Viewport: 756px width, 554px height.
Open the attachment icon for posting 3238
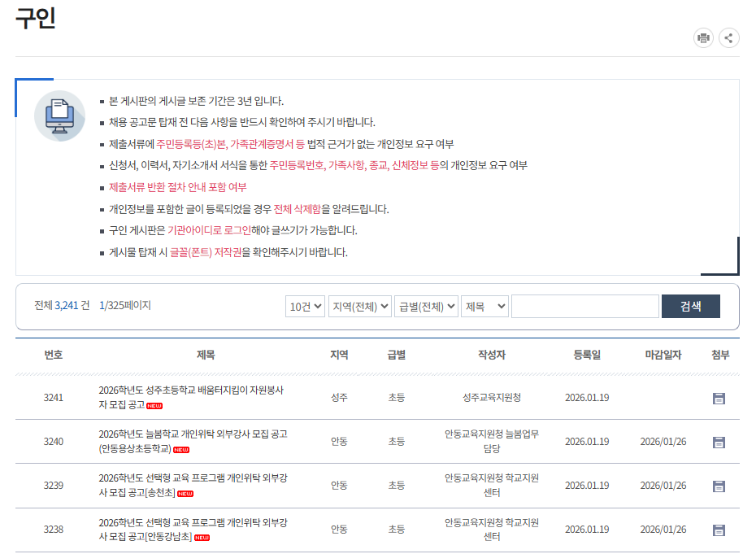pyautogui.click(x=719, y=530)
